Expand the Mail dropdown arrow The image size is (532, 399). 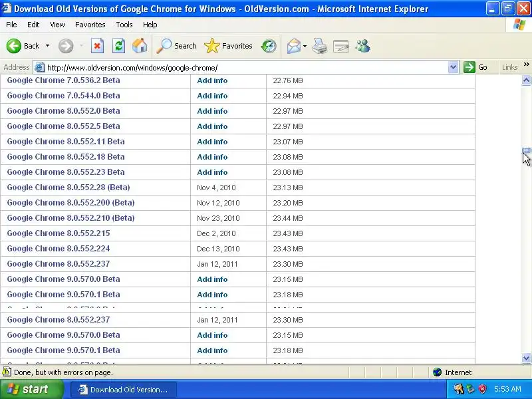pyautogui.click(x=305, y=46)
